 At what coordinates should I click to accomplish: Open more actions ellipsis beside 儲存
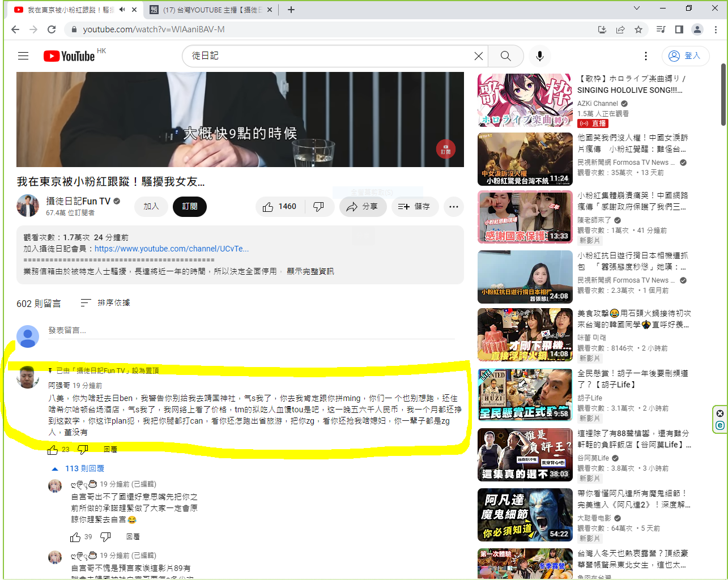[x=454, y=207]
